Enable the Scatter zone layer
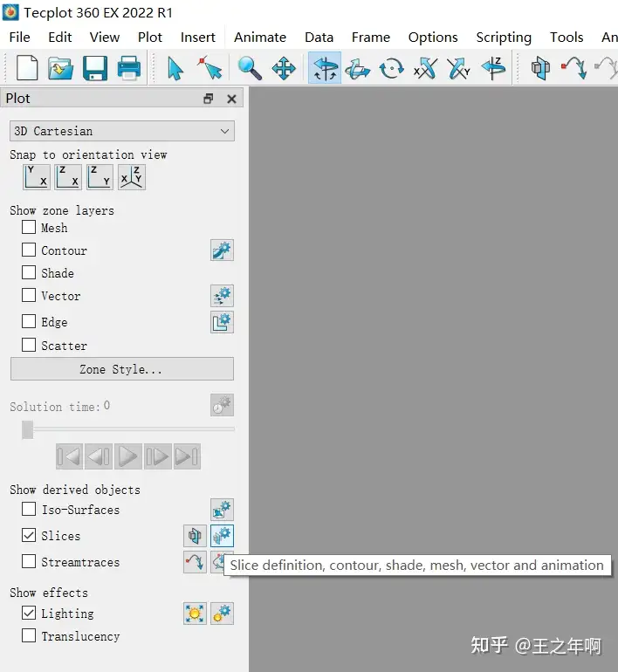618x672 pixels. click(x=29, y=345)
